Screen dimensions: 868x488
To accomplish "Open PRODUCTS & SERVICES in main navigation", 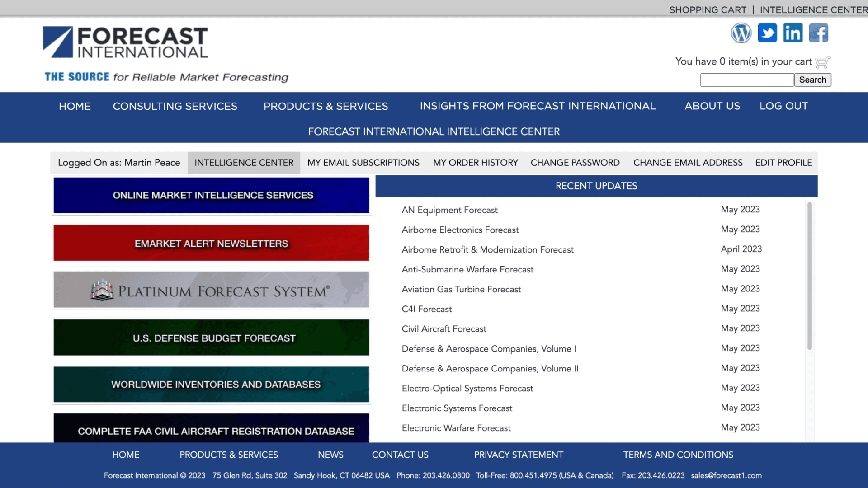I will [325, 106].
